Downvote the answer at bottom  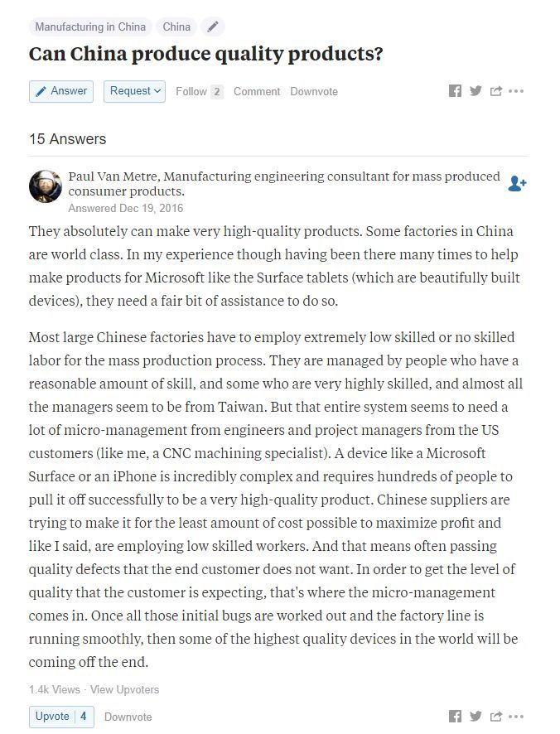(128, 717)
